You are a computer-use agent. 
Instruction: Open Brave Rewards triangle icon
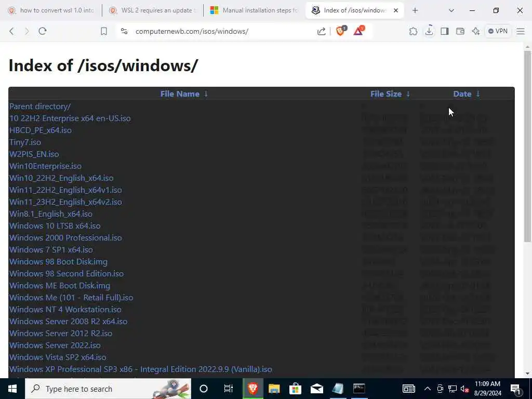click(358, 31)
